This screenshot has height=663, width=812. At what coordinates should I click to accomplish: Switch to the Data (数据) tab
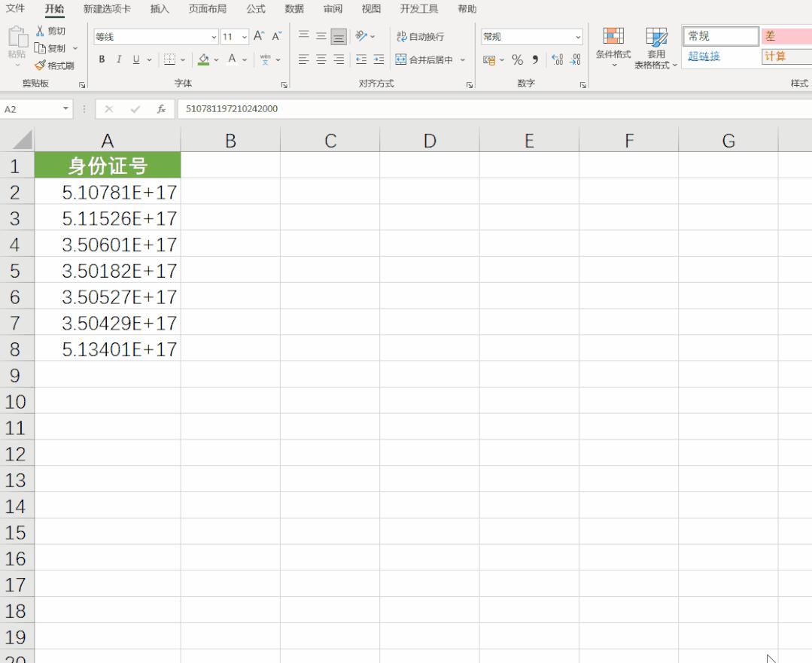click(294, 9)
